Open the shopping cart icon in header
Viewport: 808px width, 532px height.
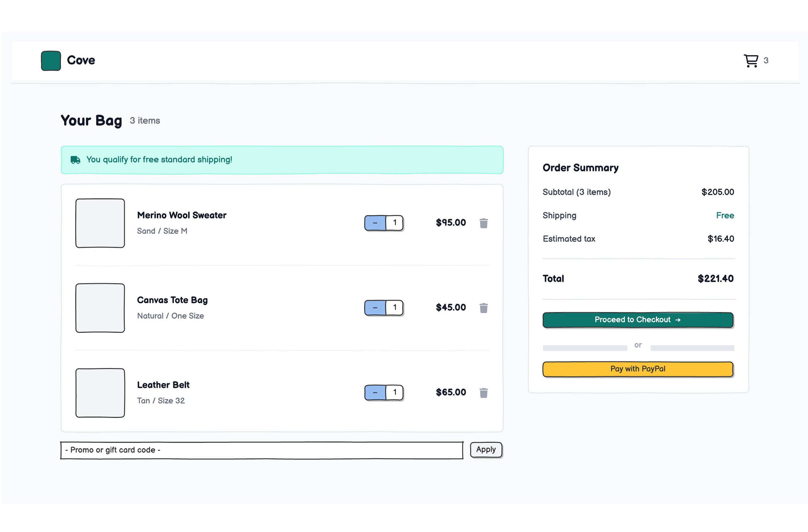(x=751, y=61)
